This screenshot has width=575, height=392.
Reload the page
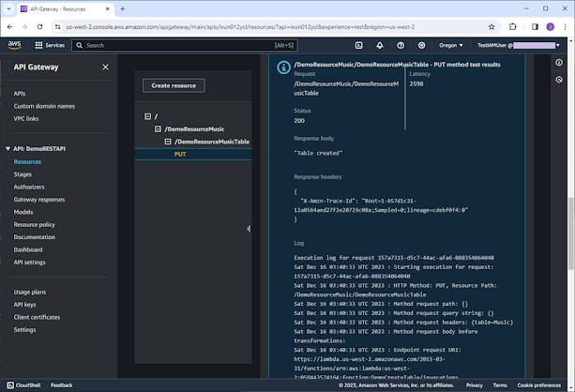coord(39,27)
